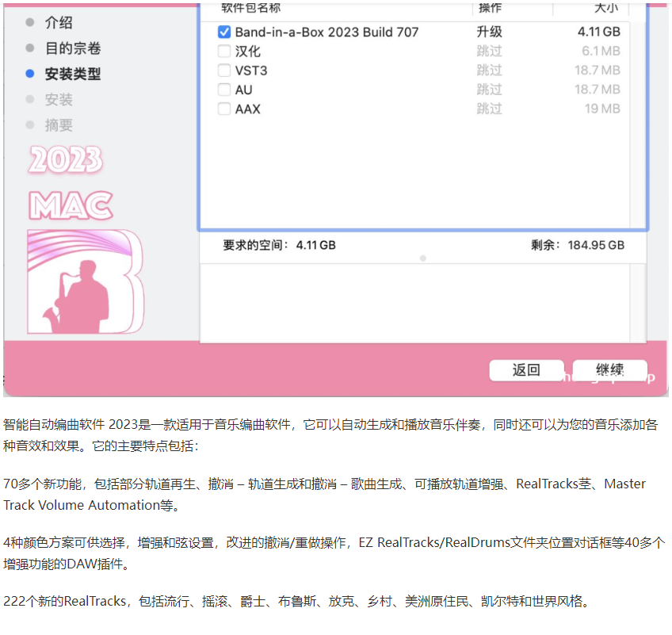Click the pink MAC logo text

click(x=71, y=205)
